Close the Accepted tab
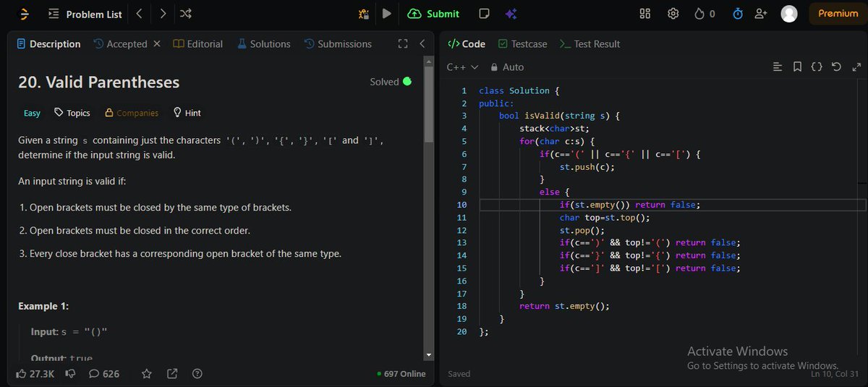The height and width of the screenshot is (387, 868). (156, 44)
